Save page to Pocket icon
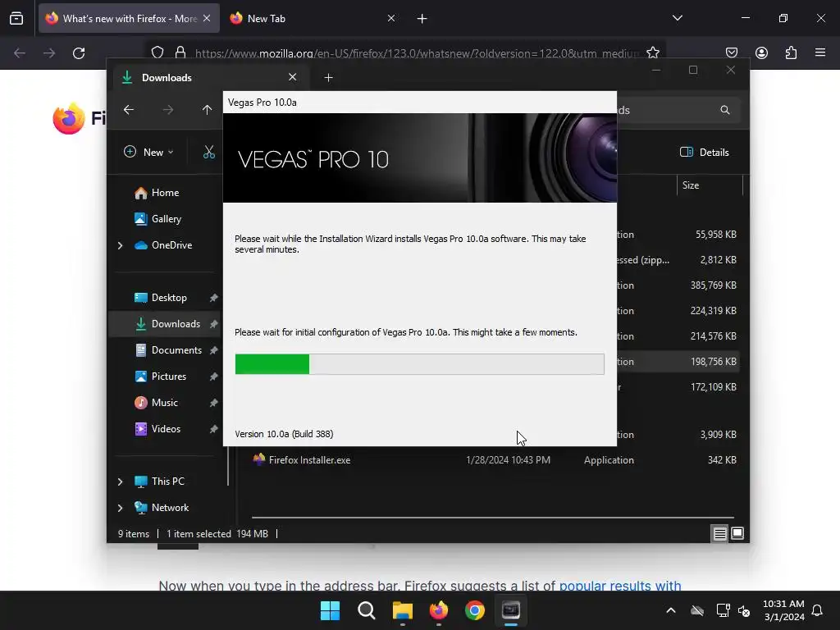The height and width of the screenshot is (630, 840). pyautogui.click(x=731, y=52)
